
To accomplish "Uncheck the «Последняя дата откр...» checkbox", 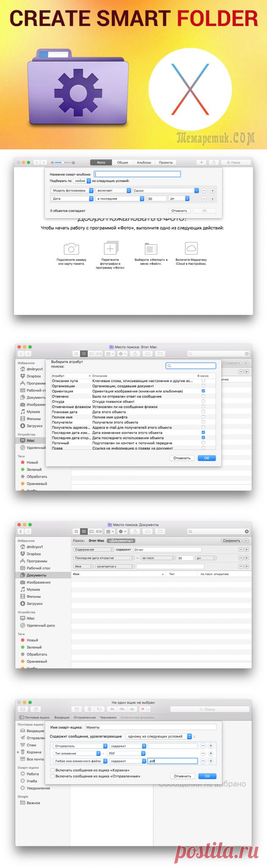I will pos(203,438).
